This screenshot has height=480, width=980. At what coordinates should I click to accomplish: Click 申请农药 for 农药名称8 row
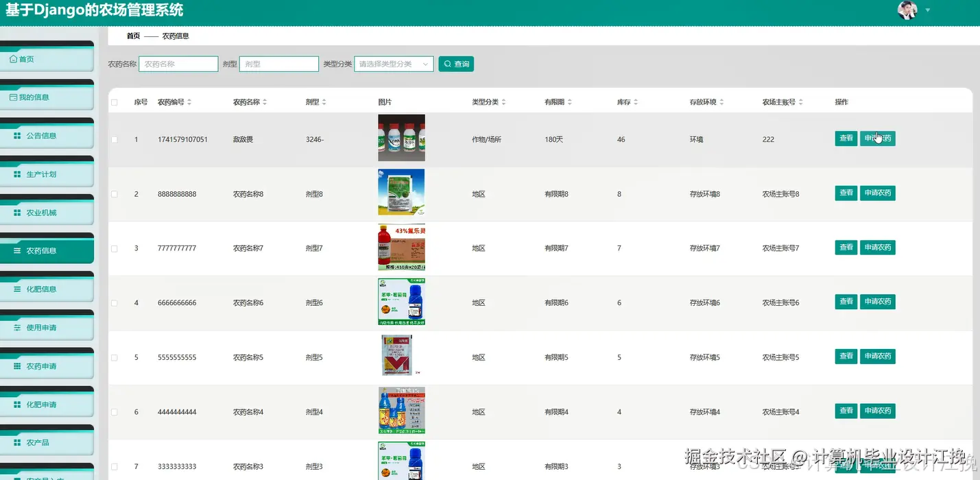point(878,193)
